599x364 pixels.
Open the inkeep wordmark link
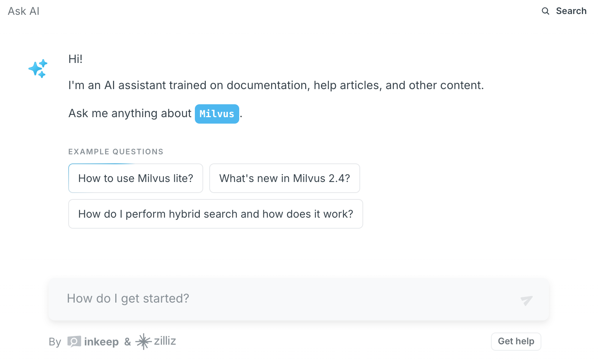(x=101, y=342)
